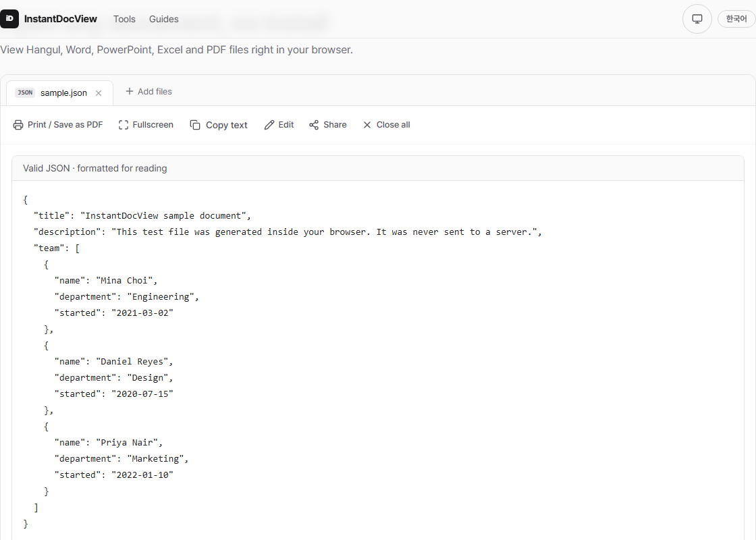
Task: Click the printer icon
Action: point(18,125)
